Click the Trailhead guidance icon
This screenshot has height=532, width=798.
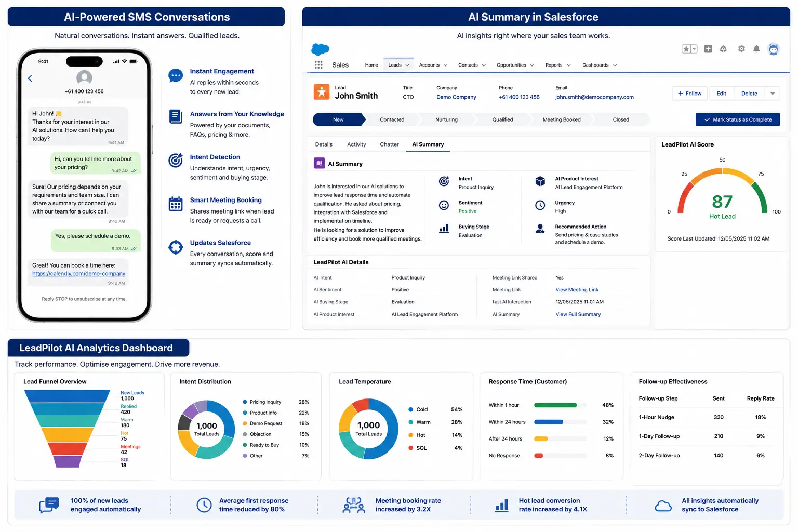point(723,49)
